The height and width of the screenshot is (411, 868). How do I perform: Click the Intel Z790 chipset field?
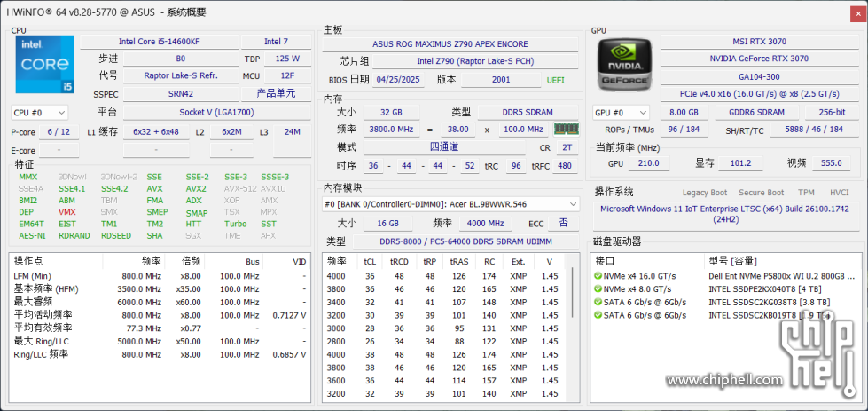pyautogui.click(x=475, y=61)
